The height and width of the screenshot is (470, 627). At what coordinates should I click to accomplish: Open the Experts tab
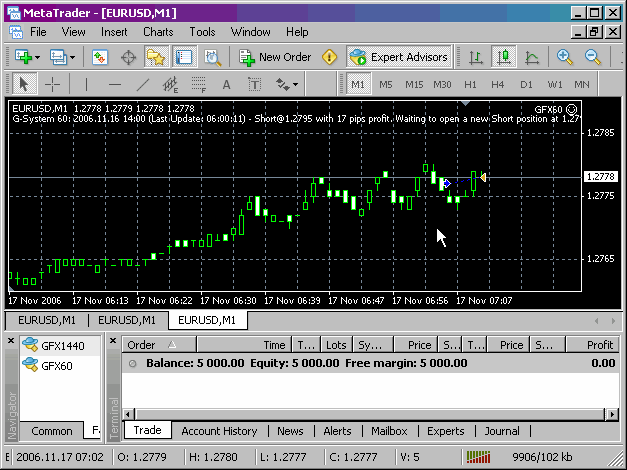[445, 431]
